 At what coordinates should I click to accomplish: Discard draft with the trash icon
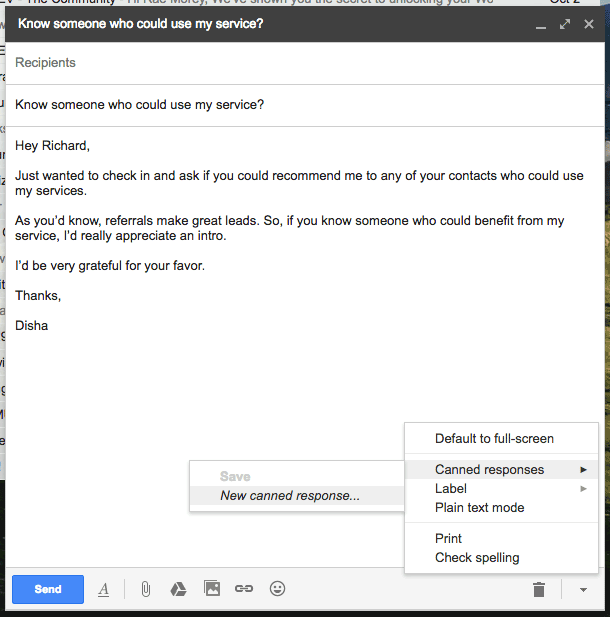(x=539, y=590)
